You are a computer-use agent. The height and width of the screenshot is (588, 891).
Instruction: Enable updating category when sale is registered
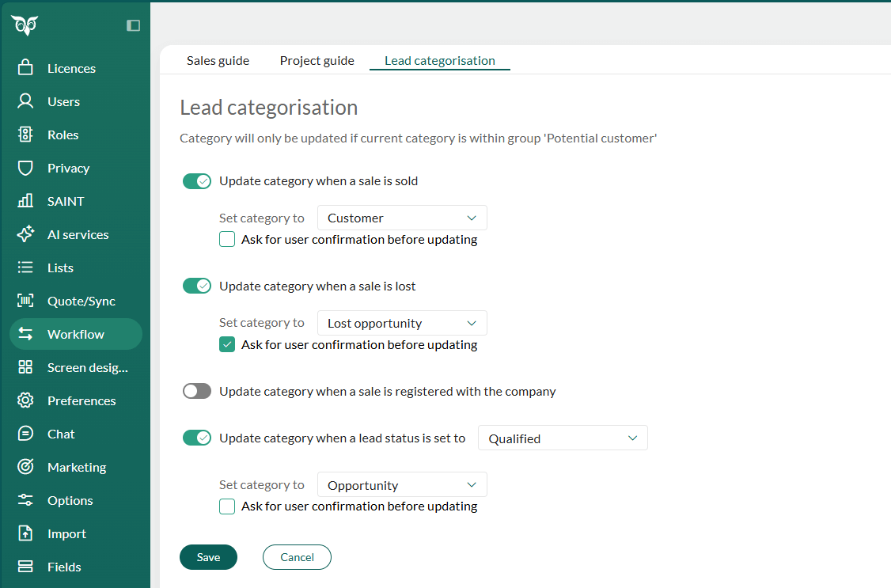coord(196,391)
